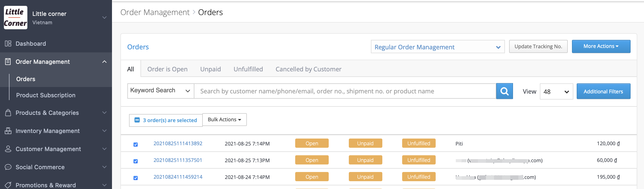Toggle the select-all orders checkbox
Viewport: 644px width, 189px height.
click(137, 120)
